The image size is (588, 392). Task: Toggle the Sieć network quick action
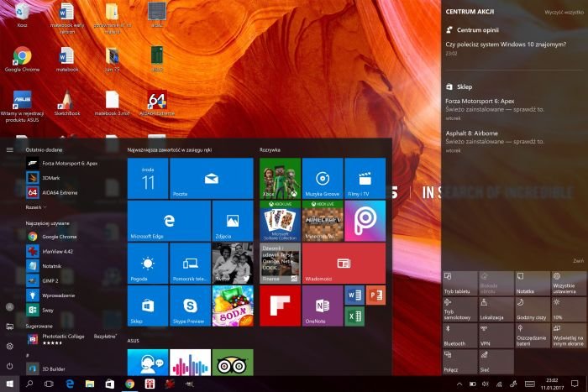point(496,362)
